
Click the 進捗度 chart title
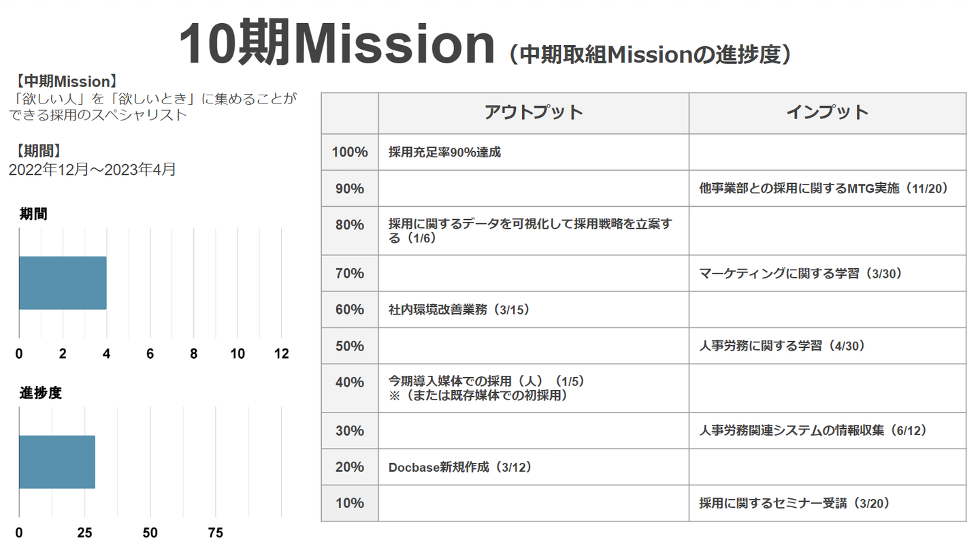[40, 393]
